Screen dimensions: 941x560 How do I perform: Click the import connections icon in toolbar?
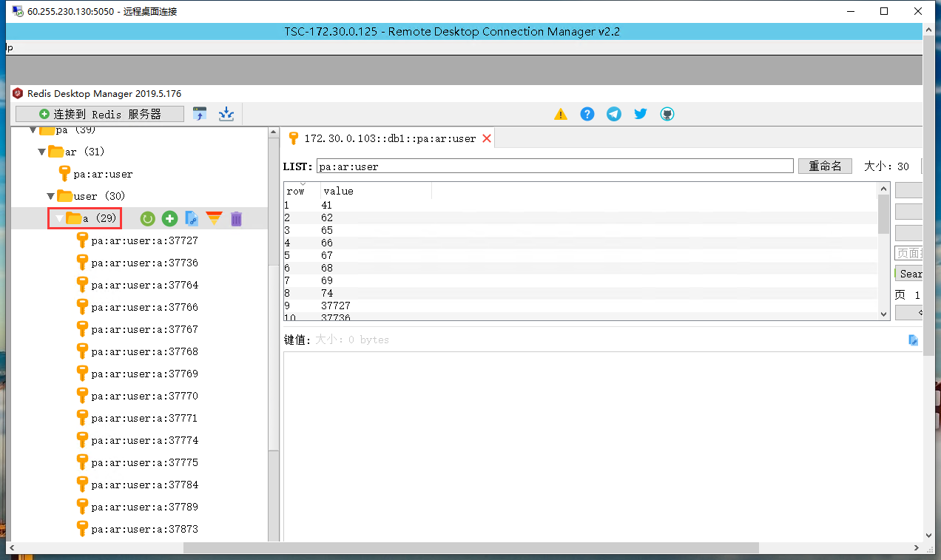[200, 114]
